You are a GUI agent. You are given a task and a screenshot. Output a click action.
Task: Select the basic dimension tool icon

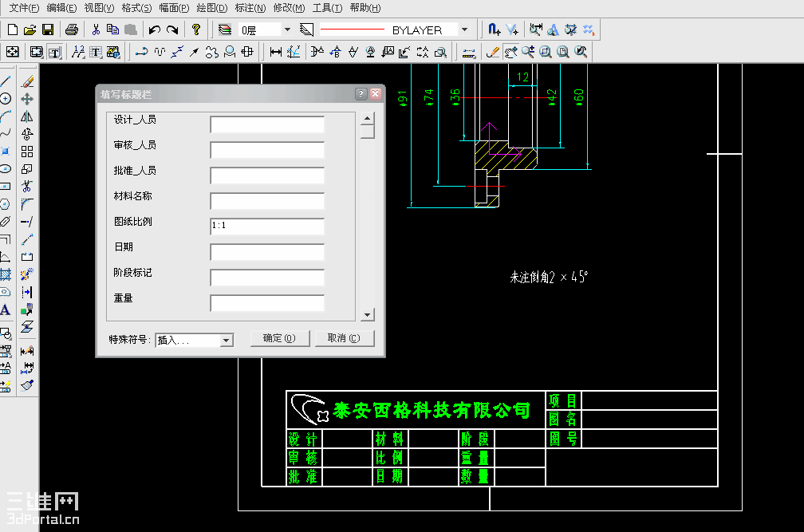click(276, 52)
